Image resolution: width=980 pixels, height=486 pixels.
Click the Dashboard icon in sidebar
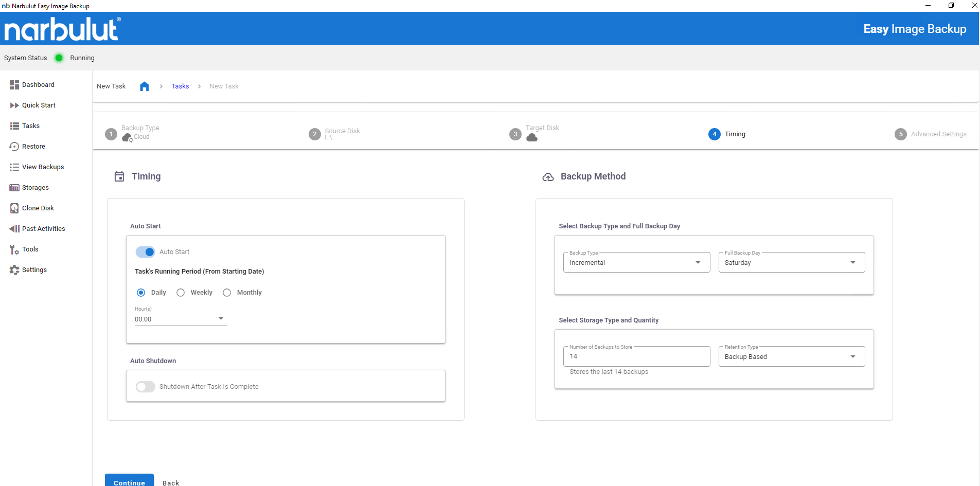click(x=14, y=85)
